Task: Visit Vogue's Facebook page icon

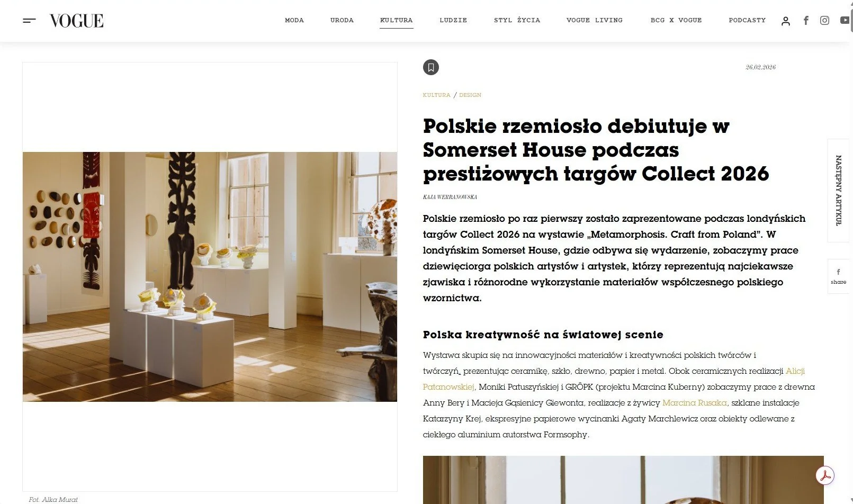Action: 806,21
